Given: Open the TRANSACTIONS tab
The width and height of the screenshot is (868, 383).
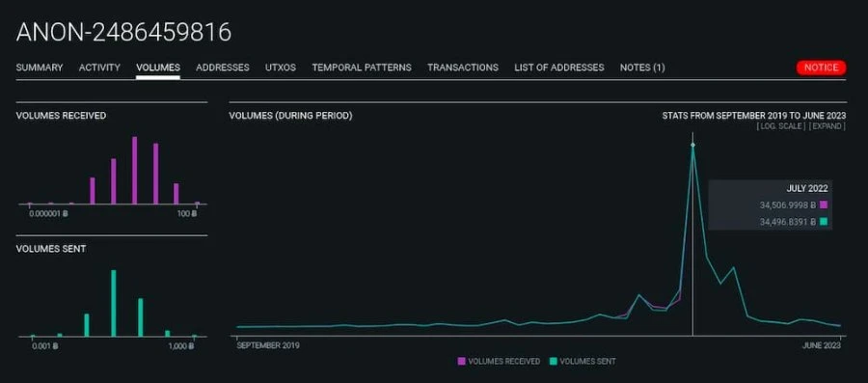Looking at the screenshot, I should [463, 68].
